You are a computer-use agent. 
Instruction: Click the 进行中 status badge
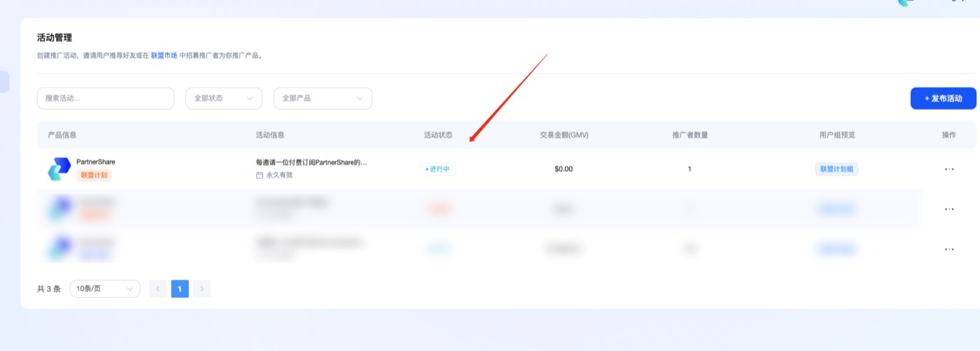(438, 169)
